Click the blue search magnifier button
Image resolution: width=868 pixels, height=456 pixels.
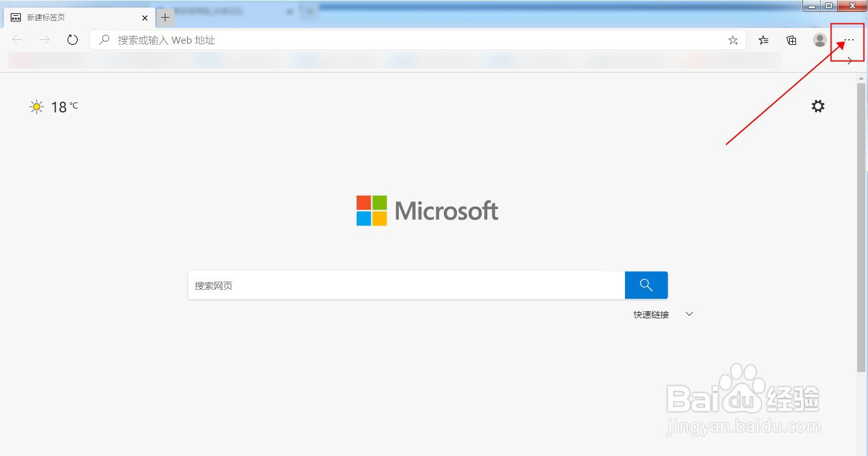646,285
